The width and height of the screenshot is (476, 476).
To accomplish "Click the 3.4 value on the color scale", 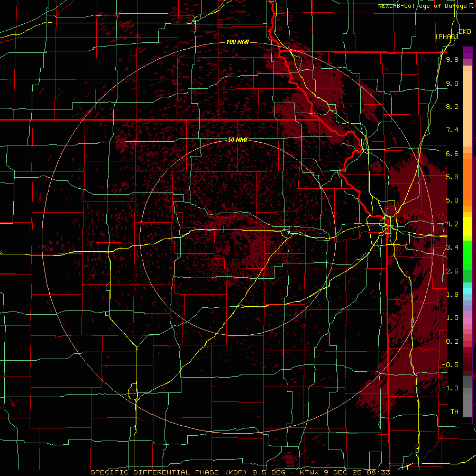I will pos(452,248).
